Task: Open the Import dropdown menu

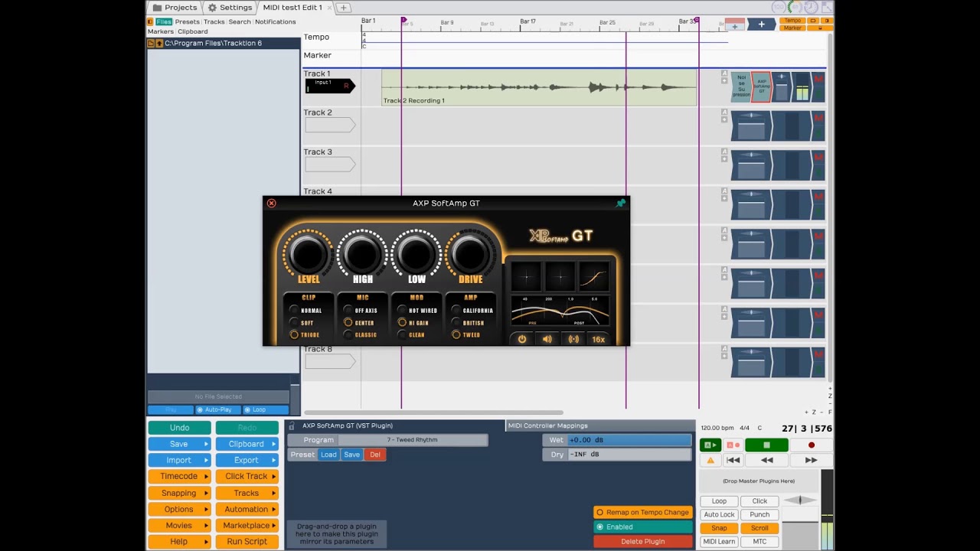Action: 179,460
